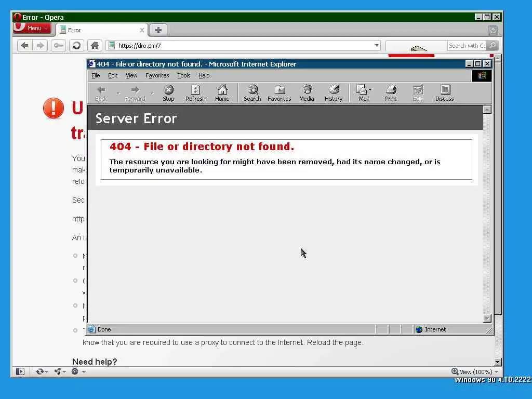This screenshot has width=532, height=399.
Task: Minimize the Internet Explorer window
Action: 469,64
